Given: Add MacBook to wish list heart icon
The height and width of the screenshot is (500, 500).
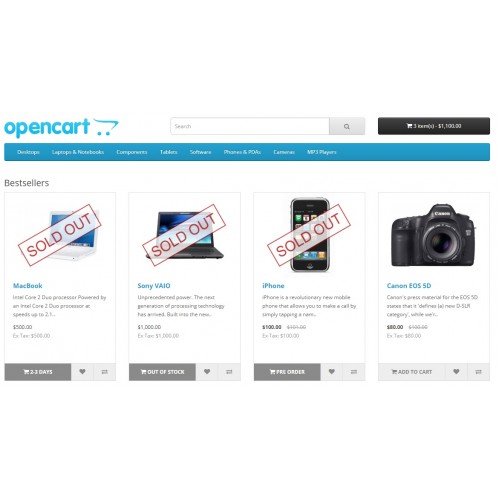Looking at the screenshot, I should 82,372.
